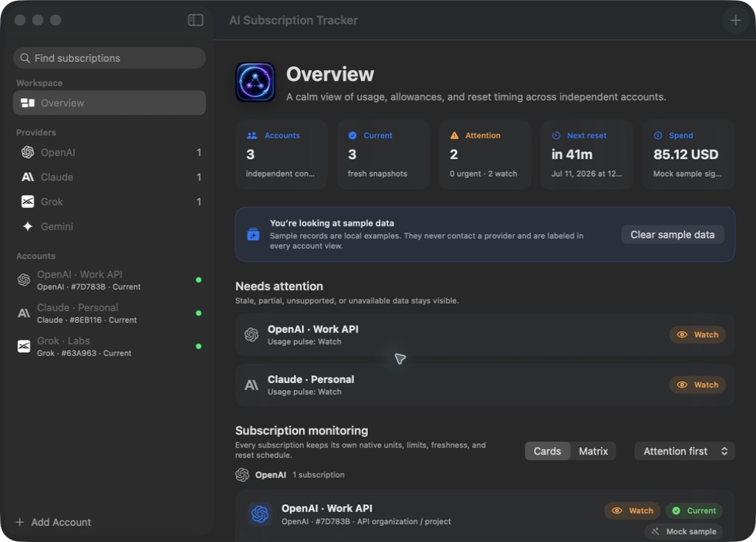756x542 pixels.
Task: Click the OpenAI logo in Providers list
Action: pos(28,153)
